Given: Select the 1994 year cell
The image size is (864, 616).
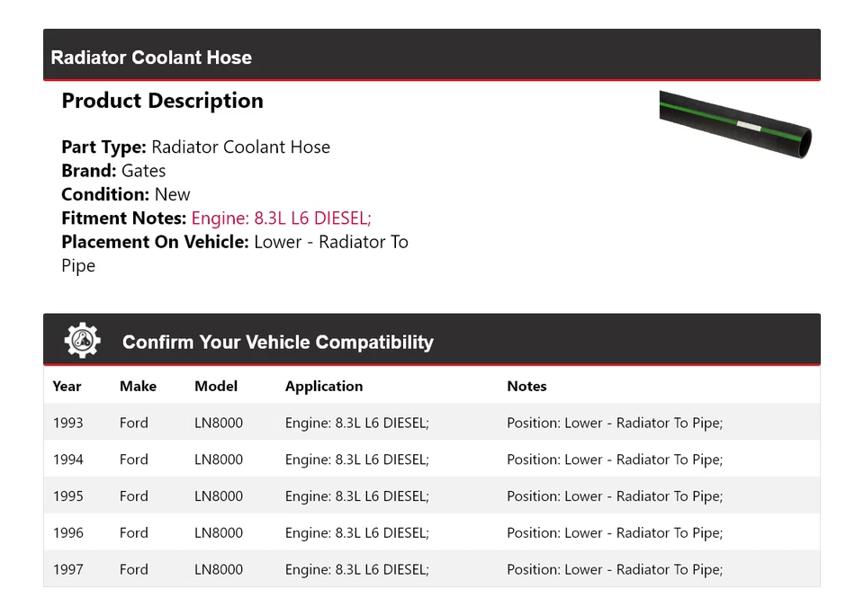Looking at the screenshot, I should click(67, 460).
